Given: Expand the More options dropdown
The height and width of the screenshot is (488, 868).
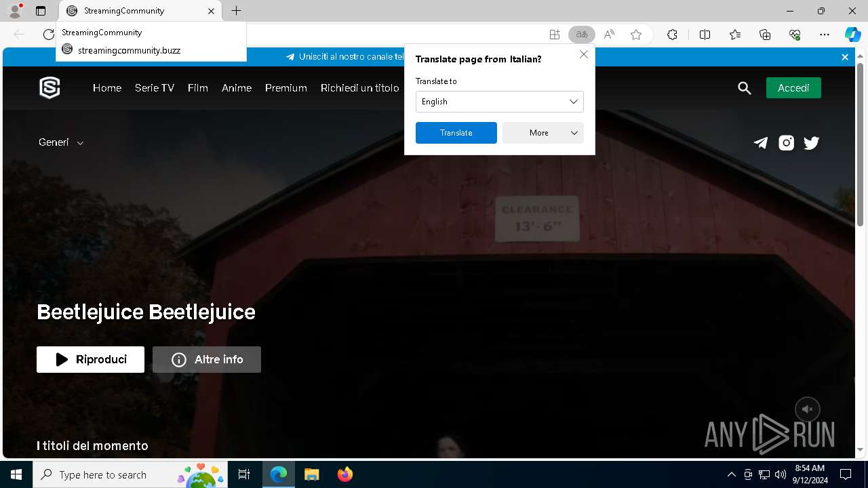Looking at the screenshot, I should coord(543,133).
